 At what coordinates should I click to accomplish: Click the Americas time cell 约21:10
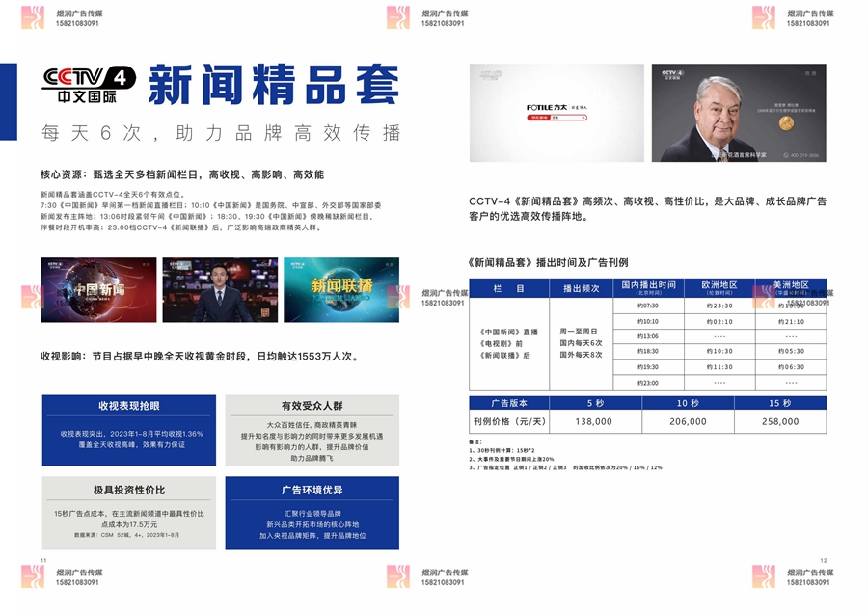791,321
